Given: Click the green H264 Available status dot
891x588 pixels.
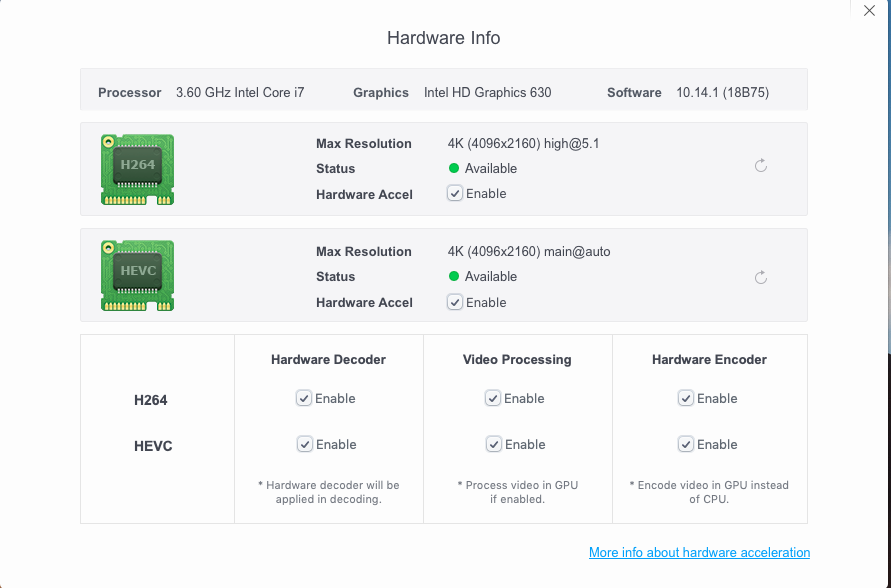Looking at the screenshot, I should 453,168.
